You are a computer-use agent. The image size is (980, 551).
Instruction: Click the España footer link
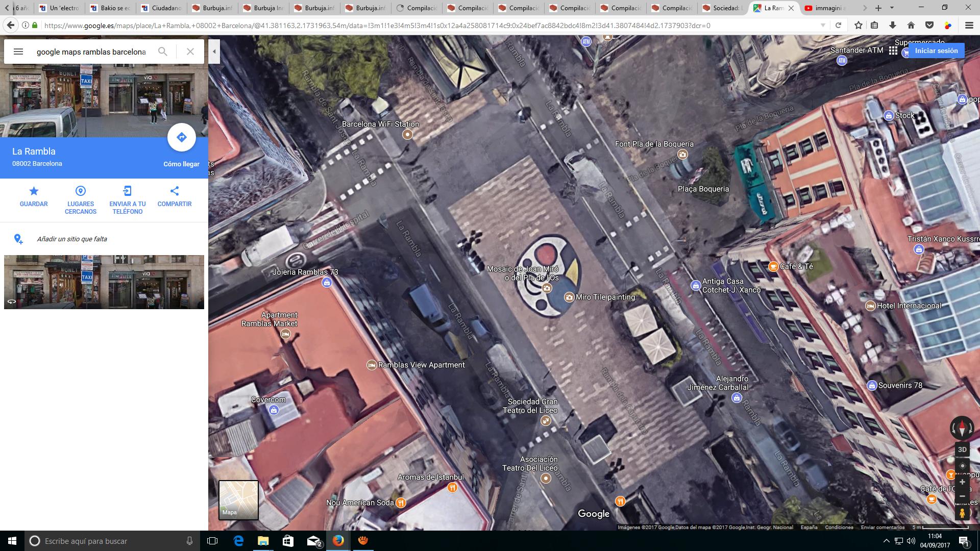click(x=809, y=528)
